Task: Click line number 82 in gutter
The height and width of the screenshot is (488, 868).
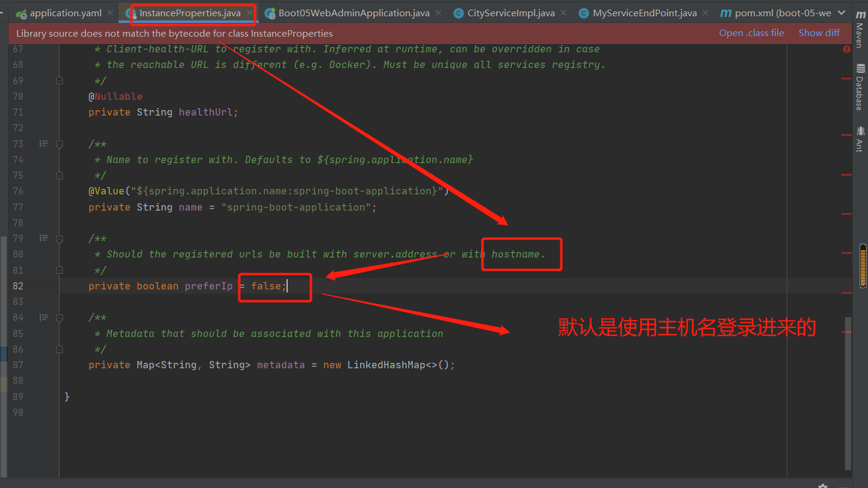Action: (x=18, y=286)
